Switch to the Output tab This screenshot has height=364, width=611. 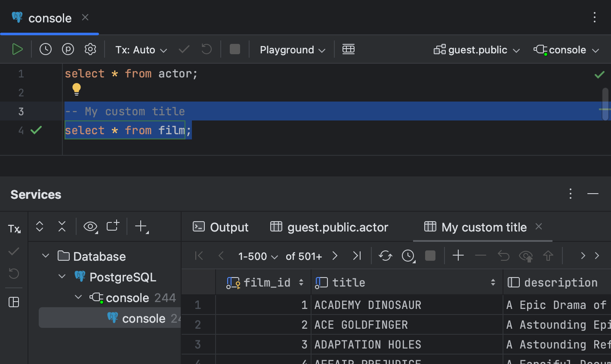tap(220, 227)
